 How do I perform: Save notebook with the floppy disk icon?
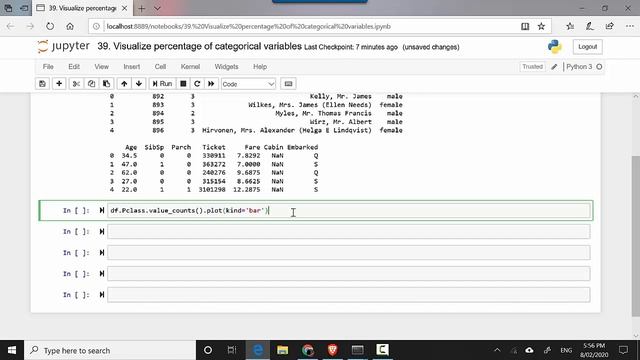tap(42, 84)
